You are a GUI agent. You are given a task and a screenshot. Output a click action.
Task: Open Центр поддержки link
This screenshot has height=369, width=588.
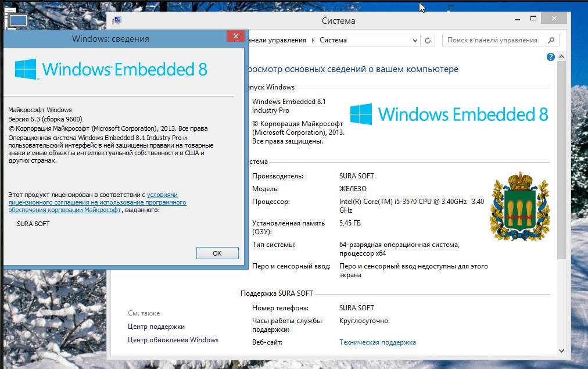click(156, 327)
